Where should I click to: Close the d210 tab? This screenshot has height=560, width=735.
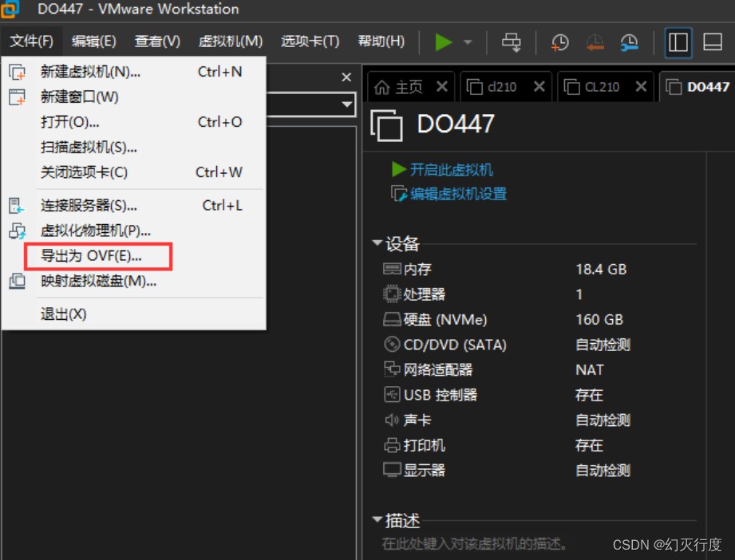(539, 87)
